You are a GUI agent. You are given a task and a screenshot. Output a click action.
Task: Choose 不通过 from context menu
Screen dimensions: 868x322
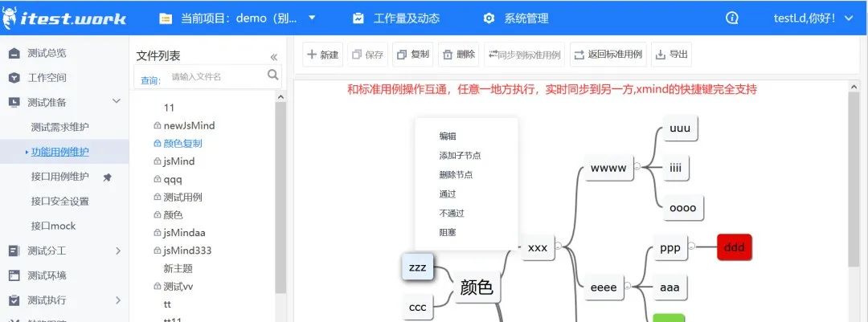(x=452, y=213)
